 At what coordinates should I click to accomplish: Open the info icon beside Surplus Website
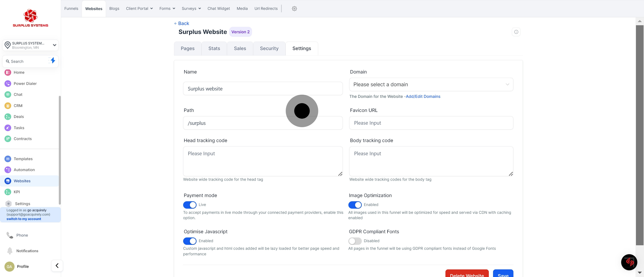(x=516, y=32)
